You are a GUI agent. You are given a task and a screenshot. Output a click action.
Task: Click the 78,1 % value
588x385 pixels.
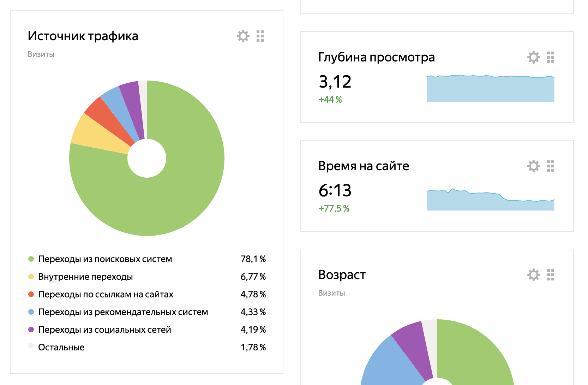[x=253, y=259]
